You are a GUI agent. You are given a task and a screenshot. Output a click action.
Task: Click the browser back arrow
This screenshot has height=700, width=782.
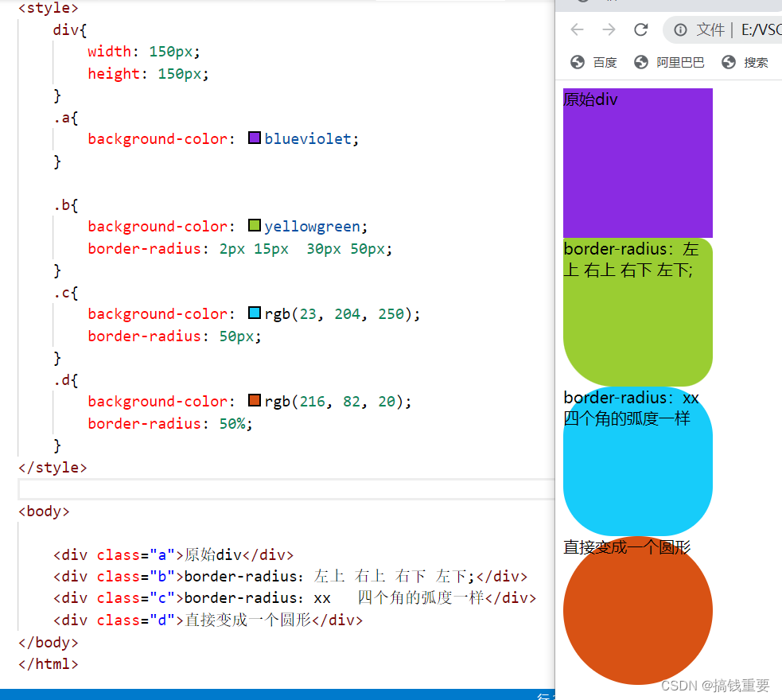(577, 30)
